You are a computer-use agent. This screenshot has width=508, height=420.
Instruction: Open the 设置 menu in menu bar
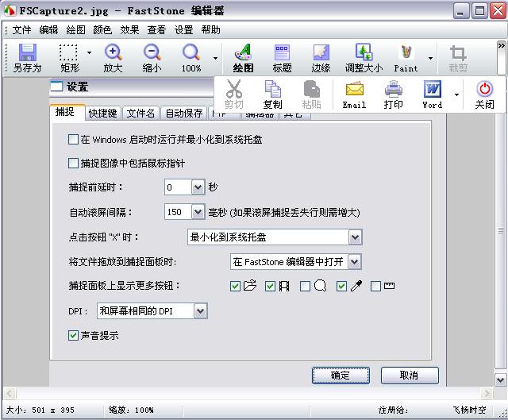coord(183,30)
